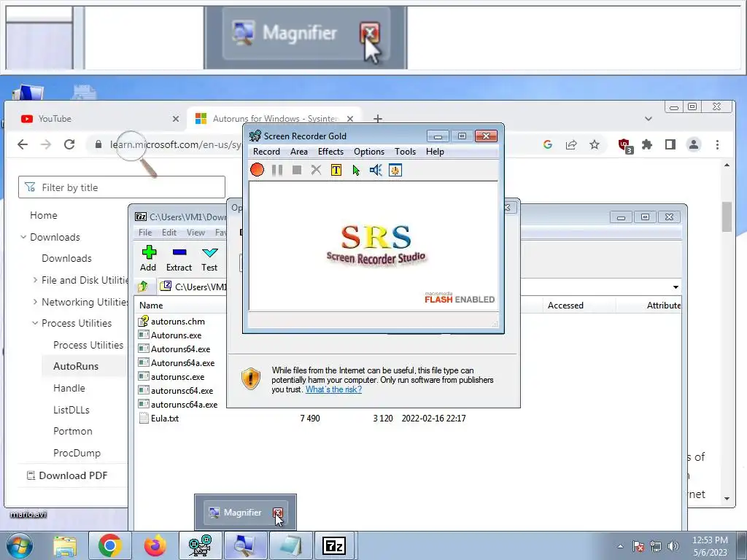This screenshot has width=747, height=560.
Task: Switch to 7-Zip via taskbar
Action: point(334,545)
